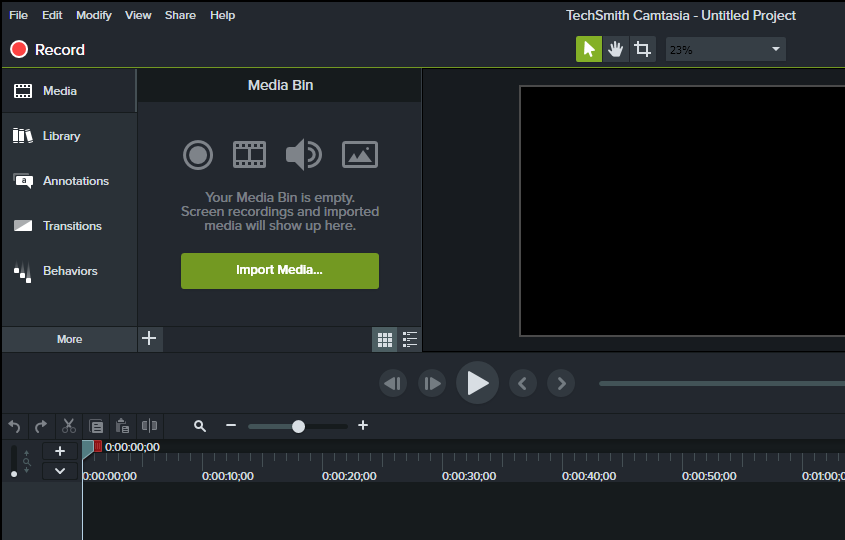This screenshot has width=845, height=540.
Task: Click the timeline zoom magnifier icon
Action: point(200,426)
